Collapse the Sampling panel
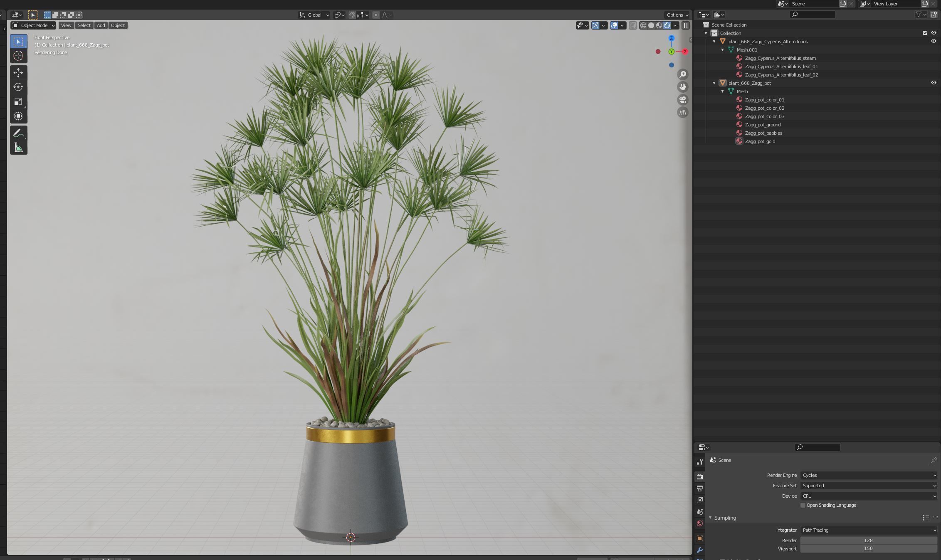This screenshot has height=560, width=941. click(710, 518)
